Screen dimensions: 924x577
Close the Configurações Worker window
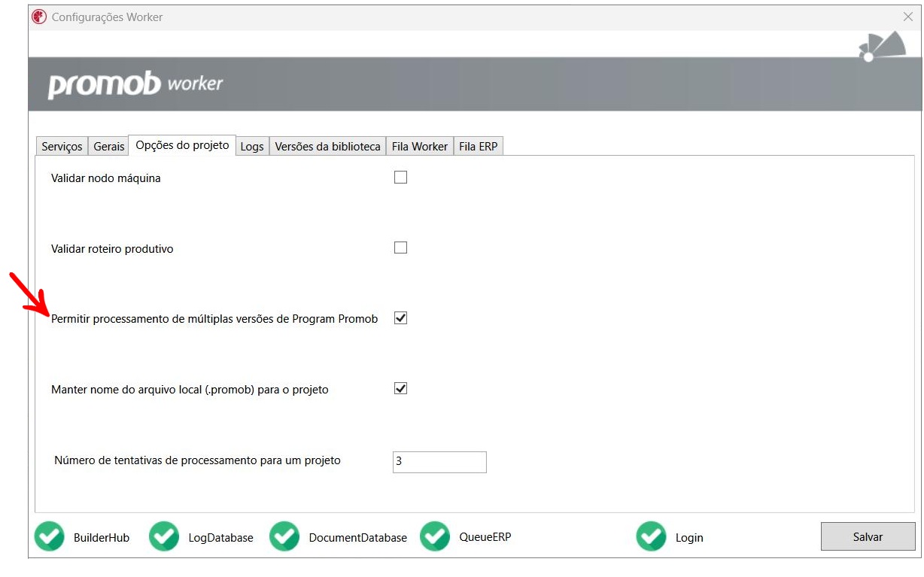tap(907, 17)
